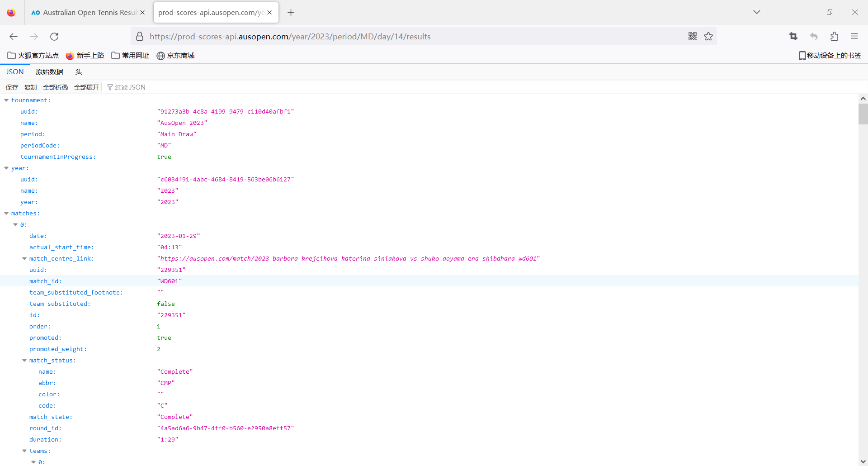Select the tournamentInProgress key
Screen dimensions: 868x466
coord(58,157)
